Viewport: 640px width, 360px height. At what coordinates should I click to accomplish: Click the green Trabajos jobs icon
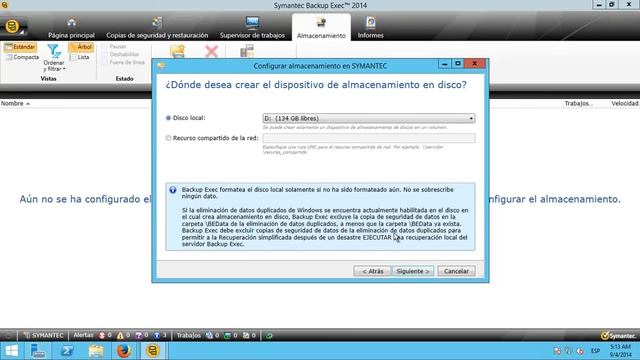coord(228,336)
